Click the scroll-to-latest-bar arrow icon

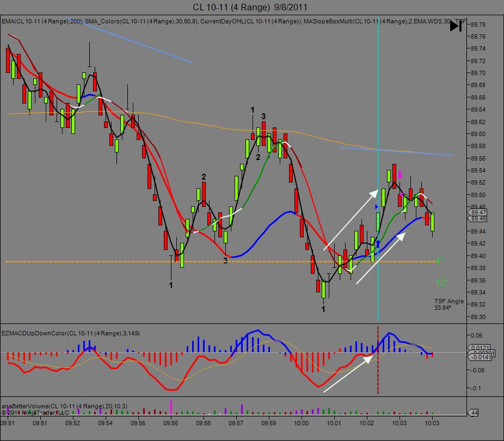456,26
